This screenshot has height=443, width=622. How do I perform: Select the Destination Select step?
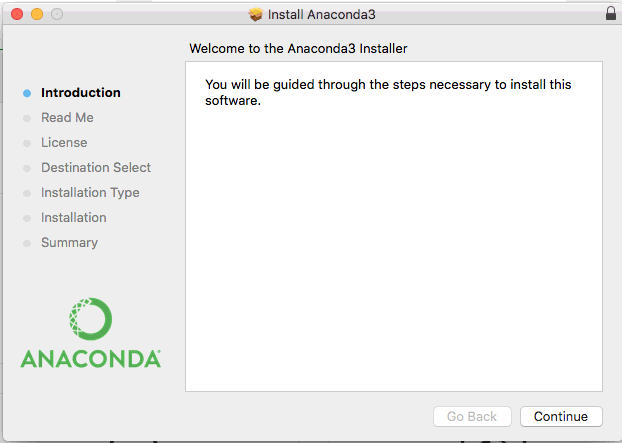click(96, 167)
